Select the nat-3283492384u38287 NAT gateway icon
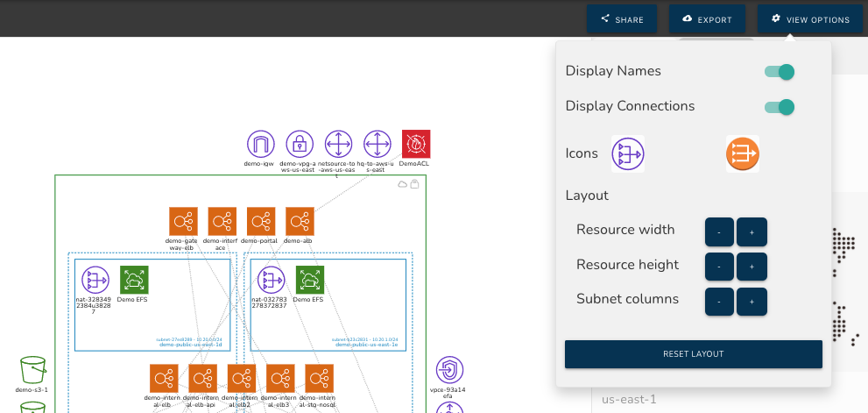 pyautogui.click(x=95, y=280)
